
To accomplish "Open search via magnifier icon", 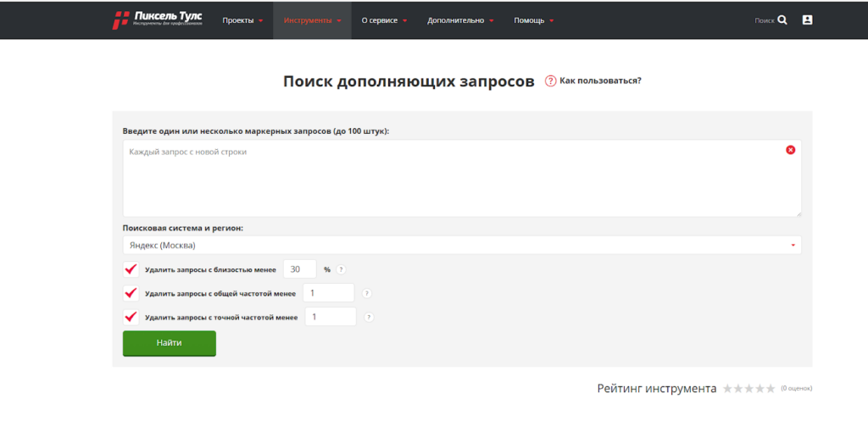I will tap(782, 20).
